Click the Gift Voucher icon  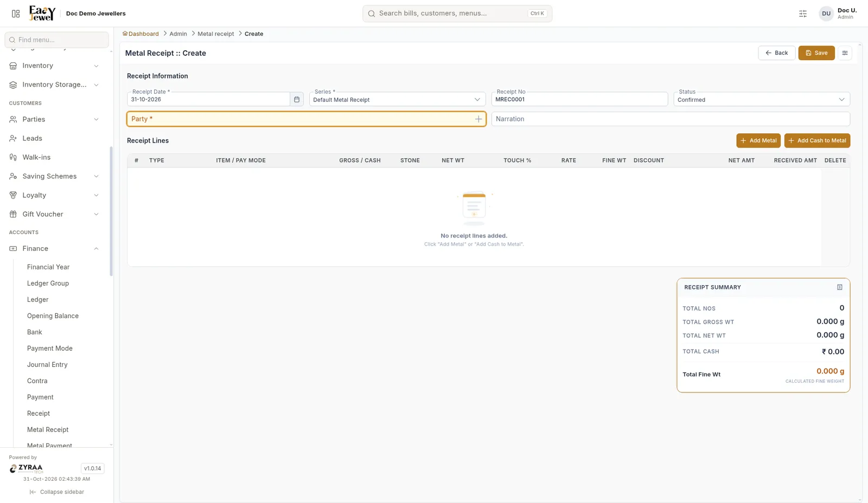click(13, 214)
